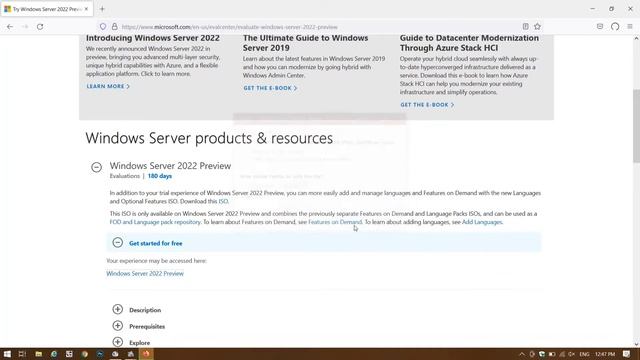Click The Ultimate Guide to Windows Server 2019 heading
Viewport: 640px width, 360px height.
[305, 43]
